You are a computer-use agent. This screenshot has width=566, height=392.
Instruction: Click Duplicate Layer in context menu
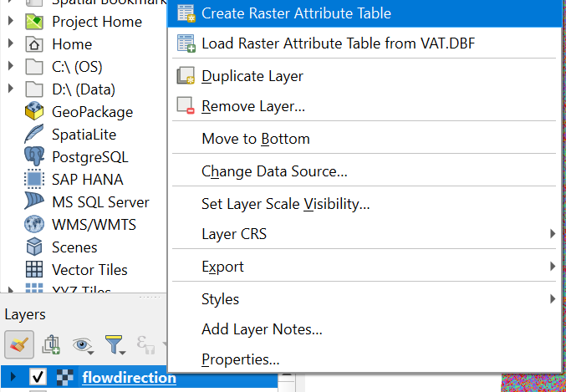(365, 76)
